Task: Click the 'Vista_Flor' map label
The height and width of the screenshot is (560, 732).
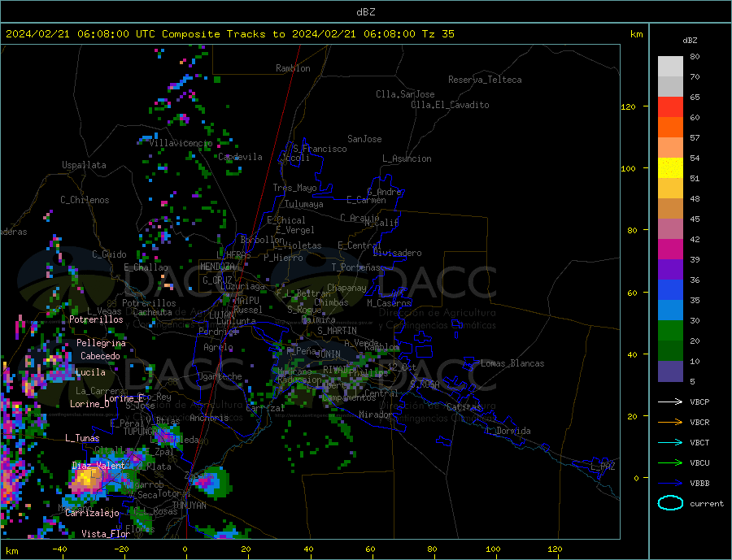Action: (x=106, y=534)
